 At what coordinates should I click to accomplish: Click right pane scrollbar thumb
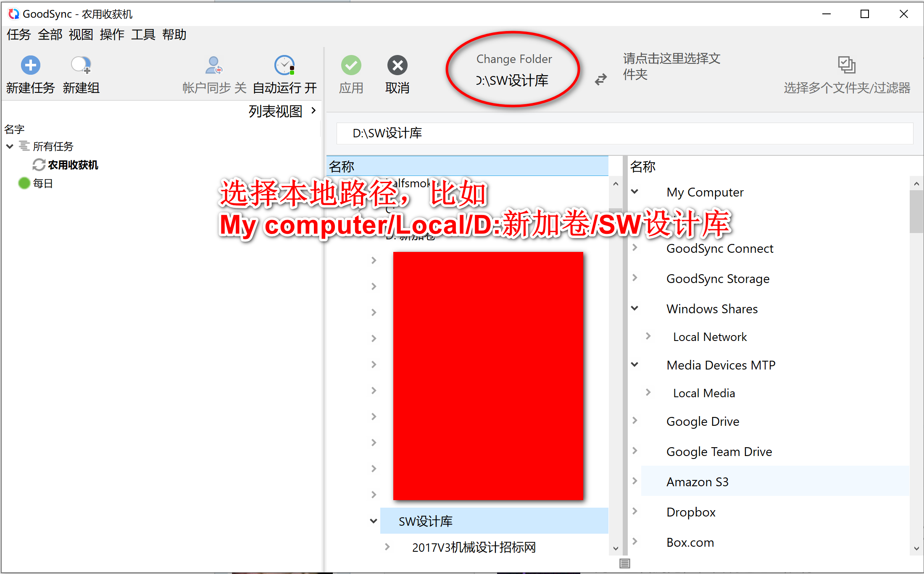[x=916, y=212]
